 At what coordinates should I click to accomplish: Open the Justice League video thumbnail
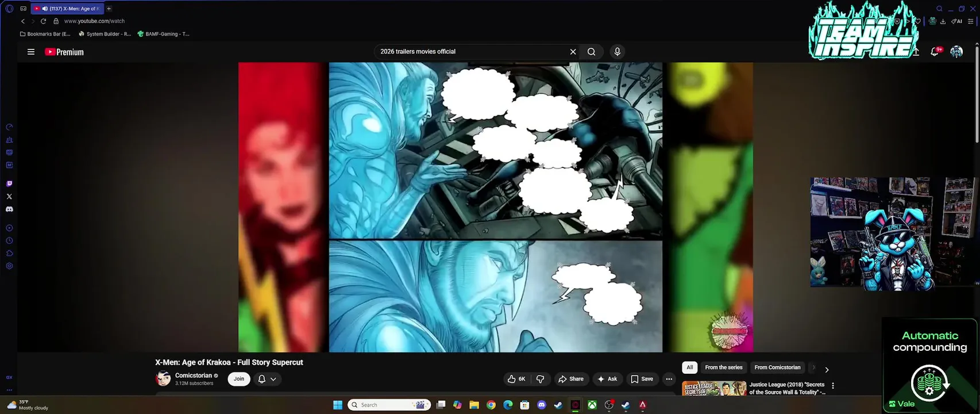click(x=714, y=388)
